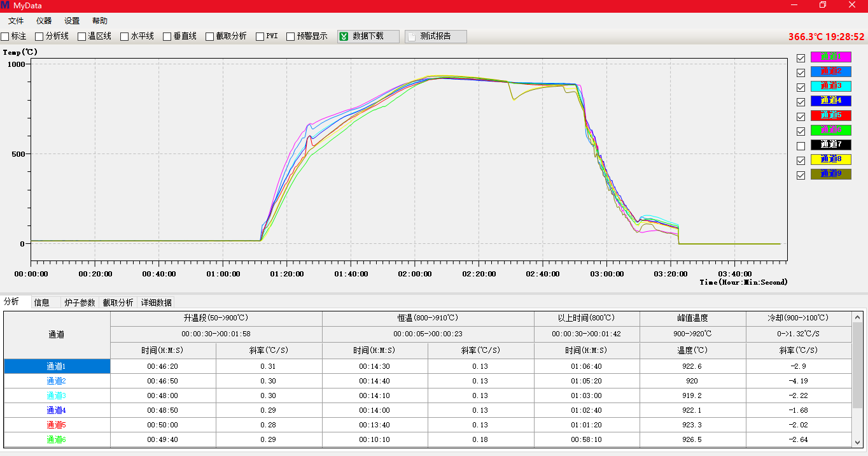This screenshot has width=868, height=456.
Task: Hide the 通道9 curve via checkbox
Action: [x=801, y=175]
